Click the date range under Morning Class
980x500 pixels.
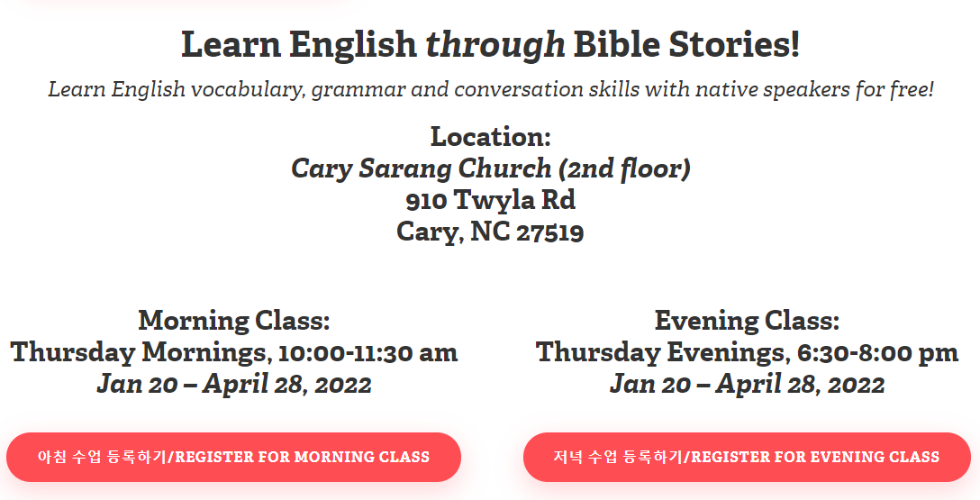(234, 385)
